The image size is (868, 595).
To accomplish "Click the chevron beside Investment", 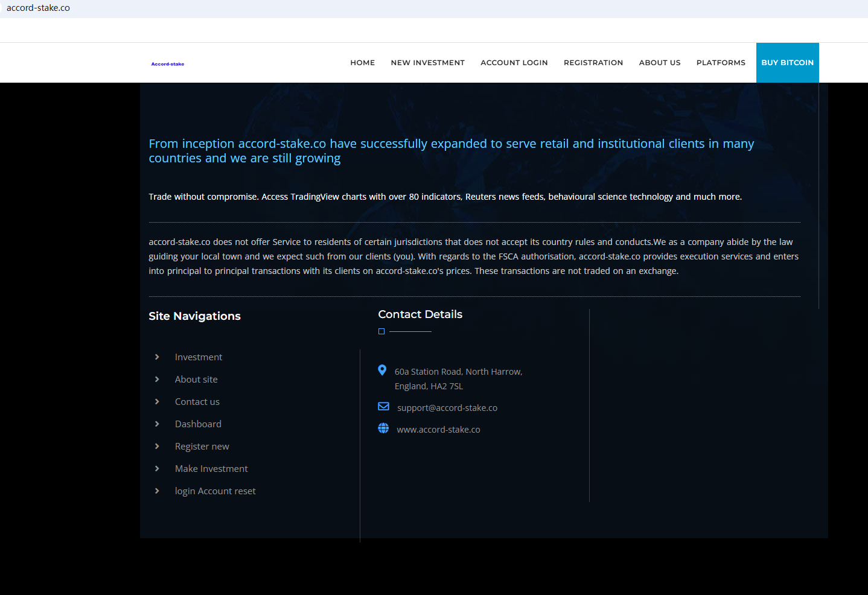I will (x=157, y=357).
